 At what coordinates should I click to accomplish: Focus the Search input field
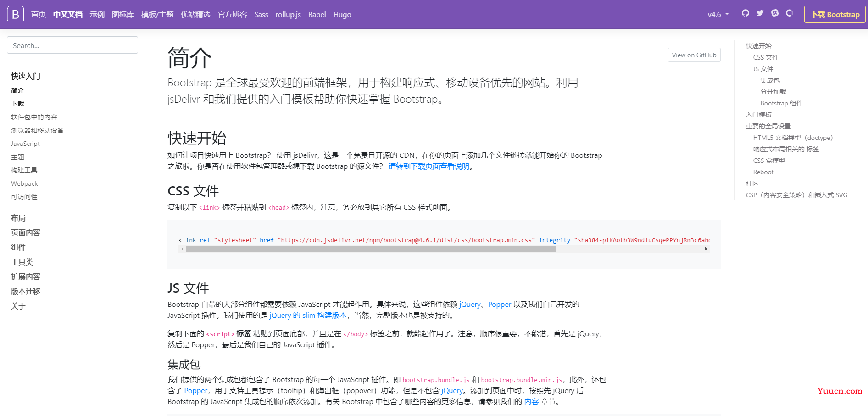pos(72,45)
